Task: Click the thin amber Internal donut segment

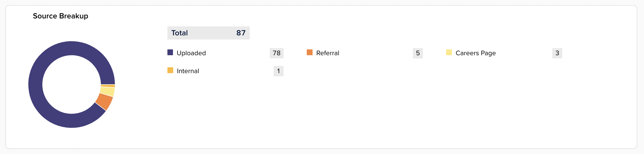Action: click(x=108, y=86)
